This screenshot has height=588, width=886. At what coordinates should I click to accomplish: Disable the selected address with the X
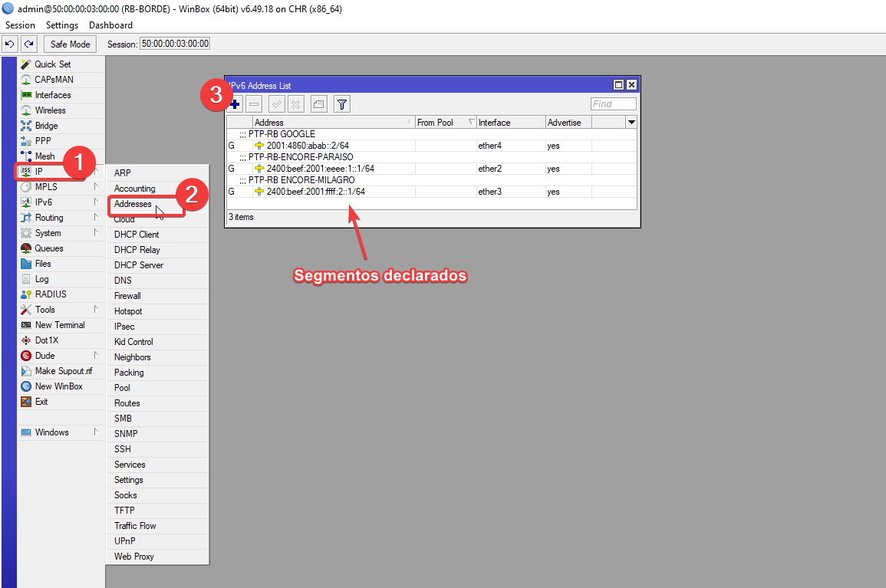coord(295,103)
